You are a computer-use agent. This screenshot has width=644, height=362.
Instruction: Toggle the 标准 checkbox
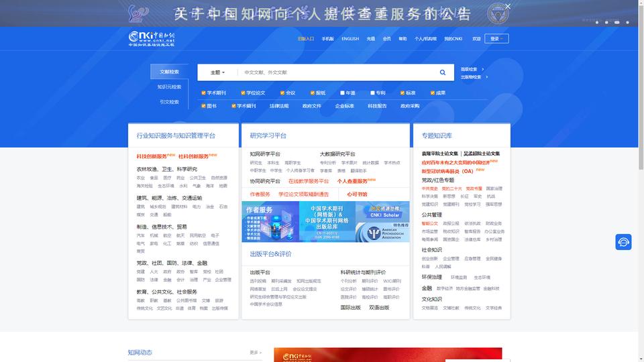(402, 93)
